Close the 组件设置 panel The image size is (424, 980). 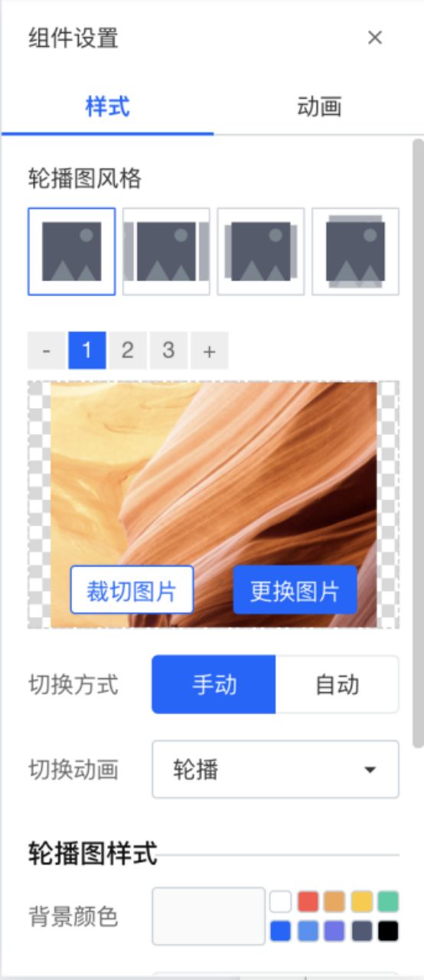pyautogui.click(x=375, y=38)
